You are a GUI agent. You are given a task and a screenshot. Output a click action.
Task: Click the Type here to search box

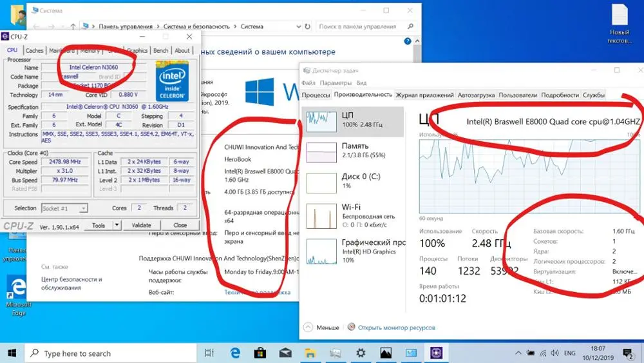click(x=111, y=353)
